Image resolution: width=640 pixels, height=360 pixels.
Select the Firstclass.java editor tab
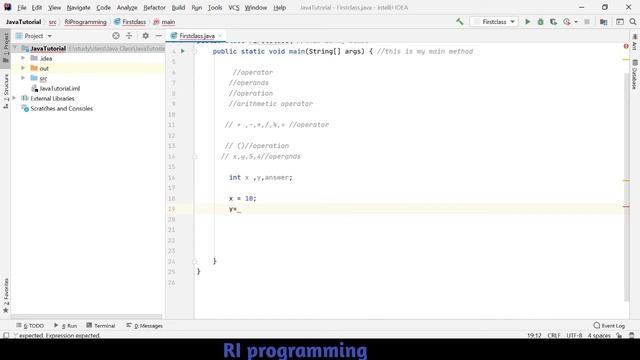pos(197,36)
